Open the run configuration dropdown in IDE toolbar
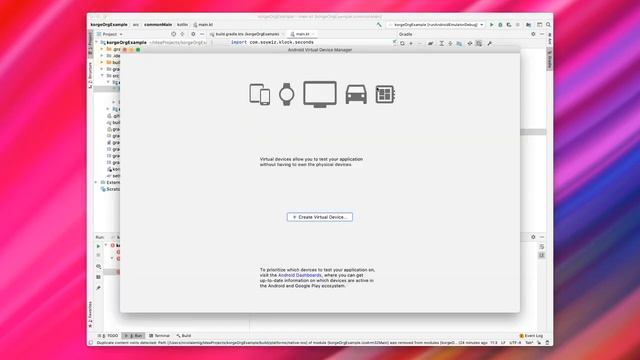 [436, 25]
